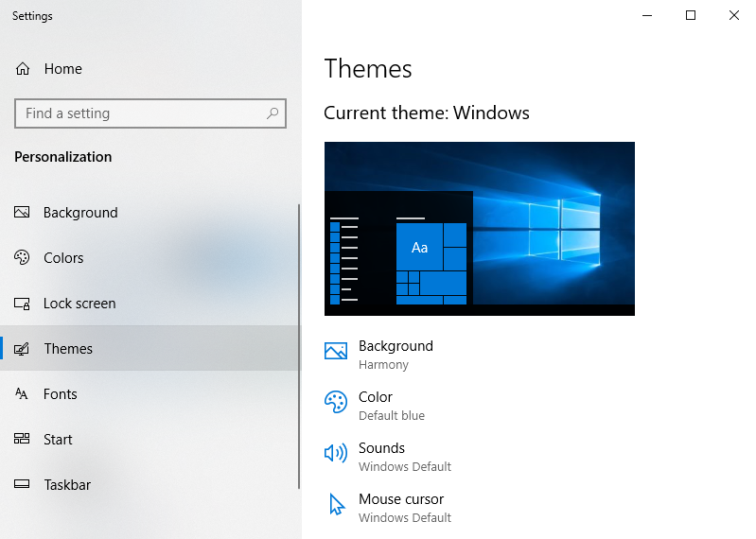
Task: Open the Colors settings page
Action: point(149,258)
